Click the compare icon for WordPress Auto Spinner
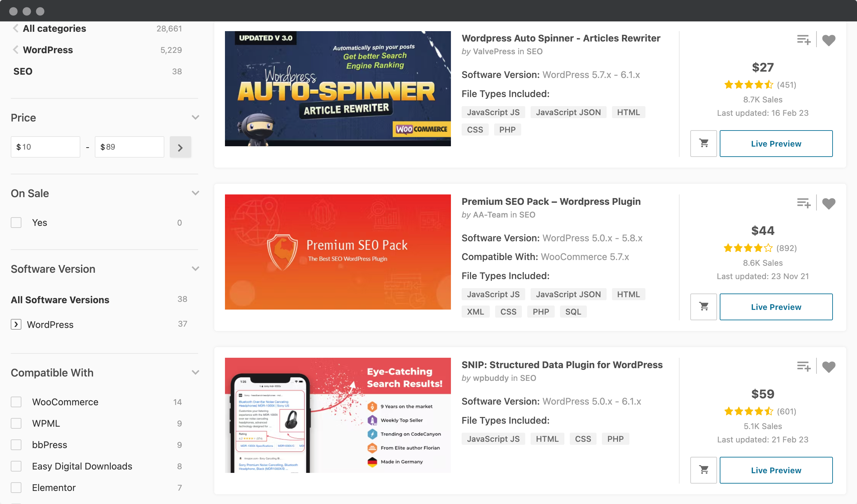Viewport: 857px width, 504px height. [x=803, y=40]
